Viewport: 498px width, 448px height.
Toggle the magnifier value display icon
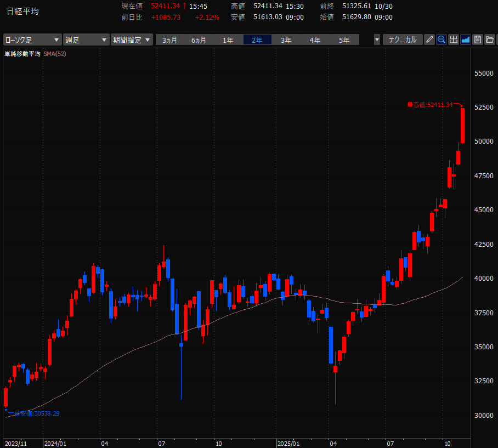point(442,39)
